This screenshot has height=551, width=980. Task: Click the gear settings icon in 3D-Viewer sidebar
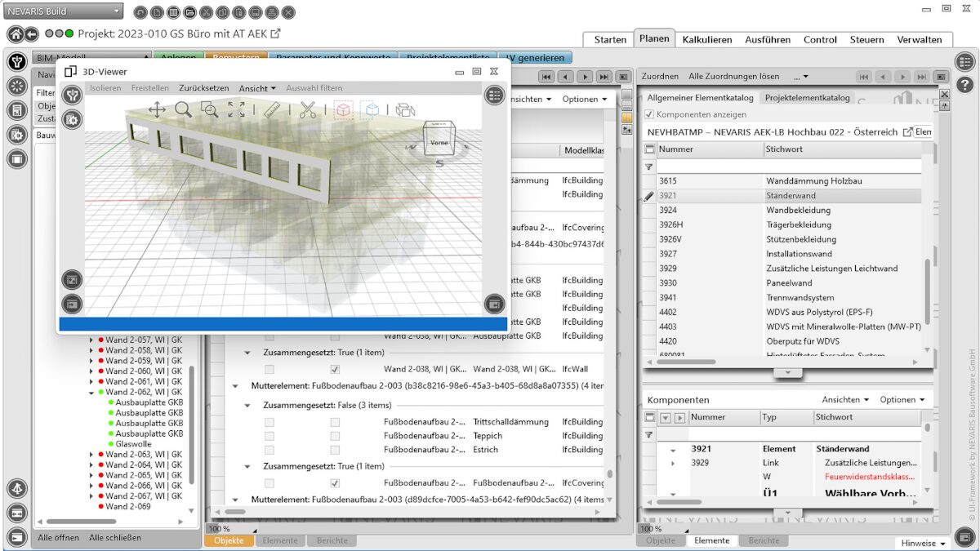pyautogui.click(x=73, y=119)
